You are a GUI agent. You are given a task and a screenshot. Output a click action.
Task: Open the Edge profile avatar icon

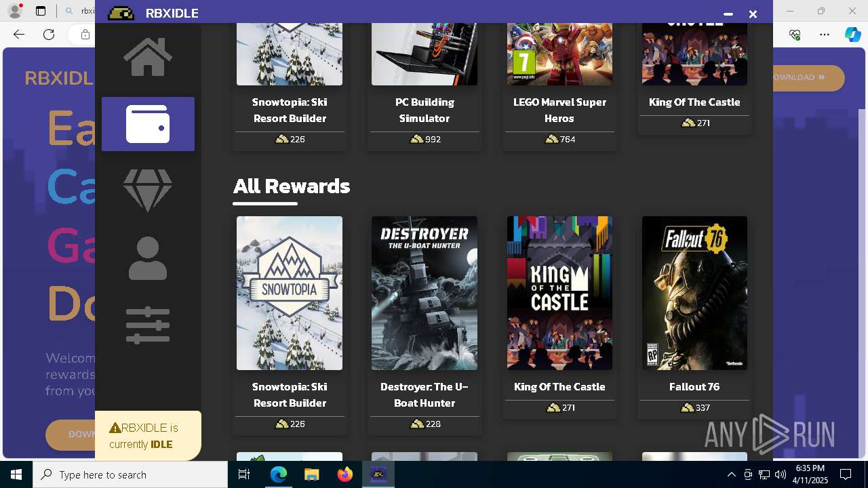(x=15, y=11)
